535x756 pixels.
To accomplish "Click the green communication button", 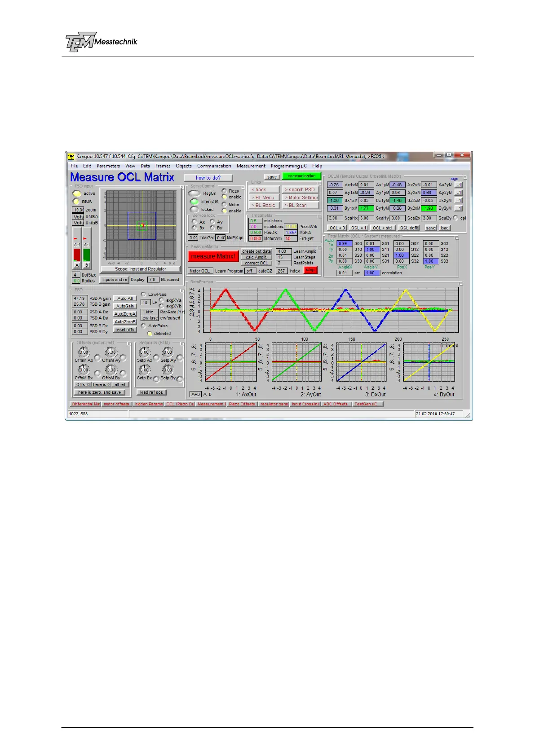I will 301,176.
